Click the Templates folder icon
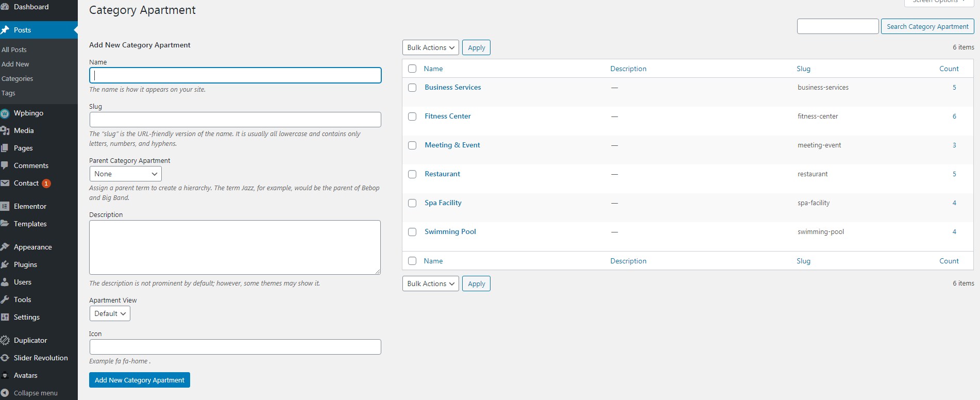This screenshot has height=400, width=980. [x=5, y=224]
